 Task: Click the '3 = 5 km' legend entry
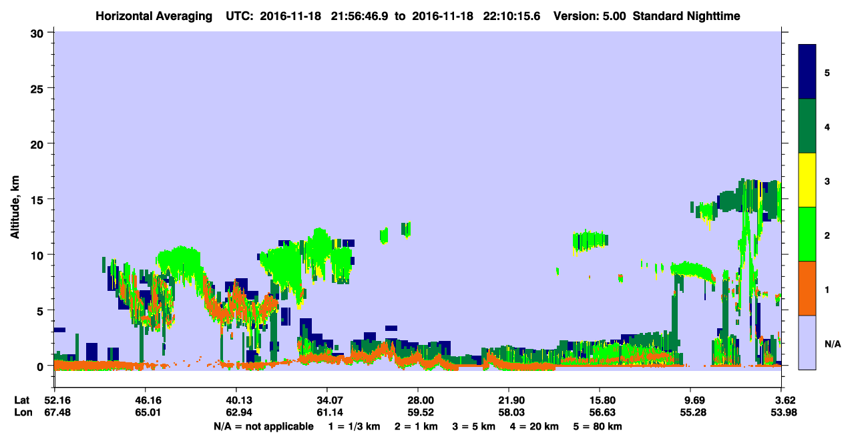point(473,426)
